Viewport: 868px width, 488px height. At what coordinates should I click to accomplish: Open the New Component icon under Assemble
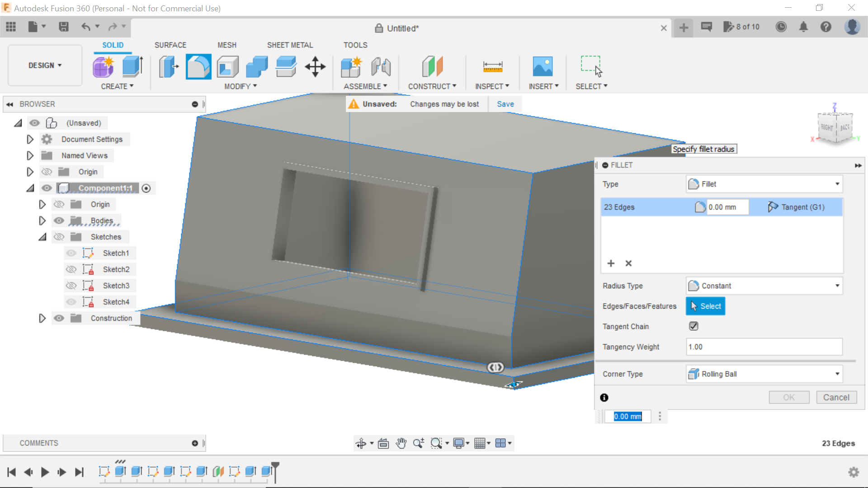[352, 66]
